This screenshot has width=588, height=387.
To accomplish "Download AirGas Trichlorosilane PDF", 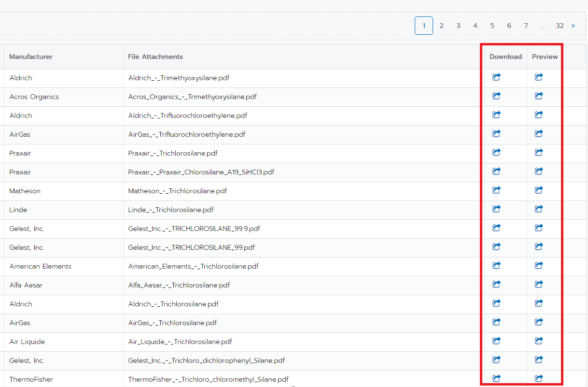I will pos(496,322).
